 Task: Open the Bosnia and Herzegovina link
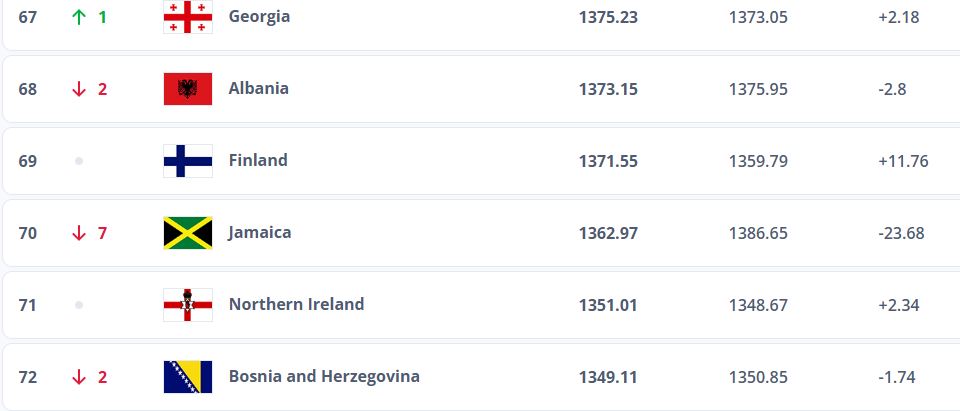click(x=324, y=376)
